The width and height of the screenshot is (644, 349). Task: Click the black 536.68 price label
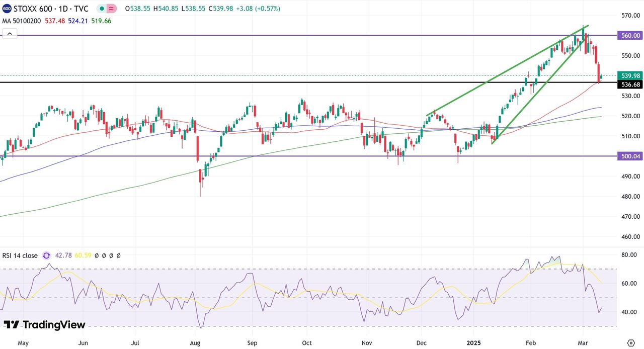point(630,84)
